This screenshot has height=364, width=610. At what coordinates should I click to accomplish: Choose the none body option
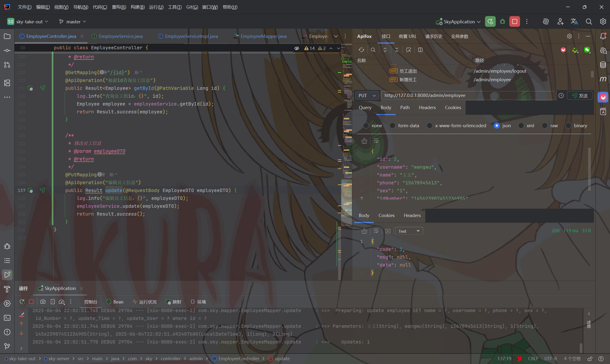(x=366, y=126)
